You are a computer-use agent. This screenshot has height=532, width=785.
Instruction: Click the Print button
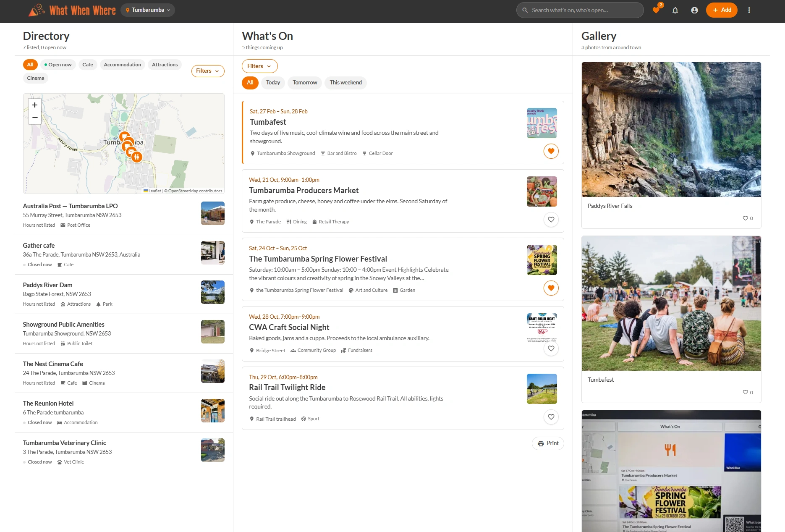(548, 443)
